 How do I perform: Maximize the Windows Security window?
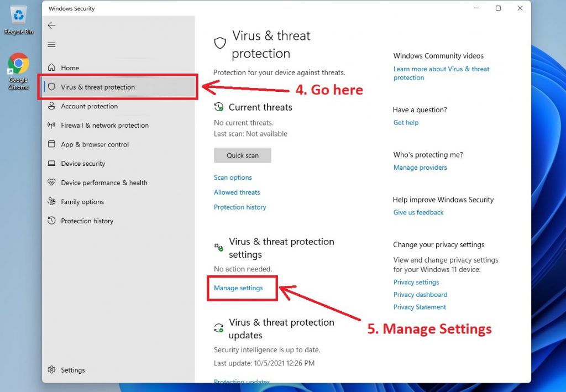click(x=498, y=8)
